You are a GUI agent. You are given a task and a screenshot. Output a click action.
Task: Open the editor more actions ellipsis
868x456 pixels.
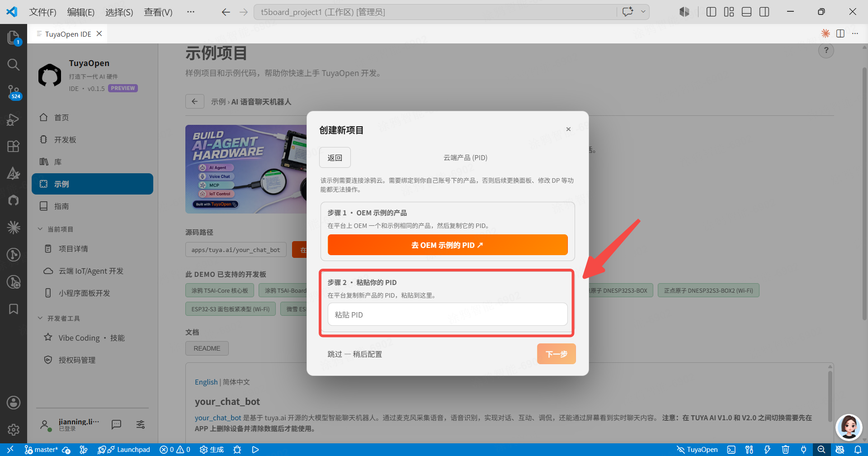855,33
